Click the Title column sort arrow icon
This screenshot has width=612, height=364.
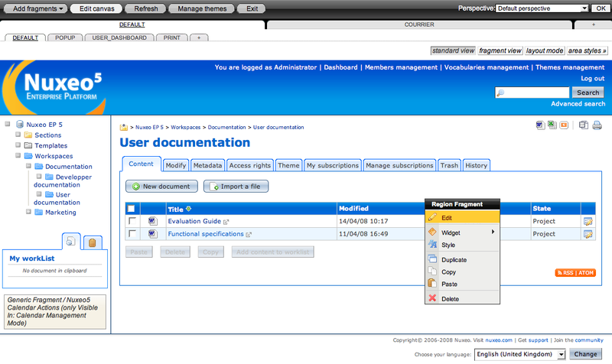click(x=188, y=209)
